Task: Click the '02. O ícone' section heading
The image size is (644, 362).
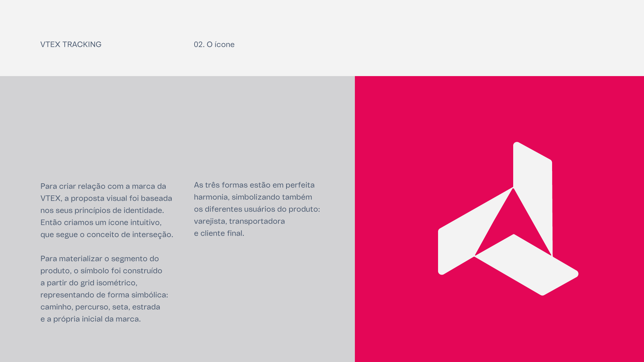Action: coord(214,45)
